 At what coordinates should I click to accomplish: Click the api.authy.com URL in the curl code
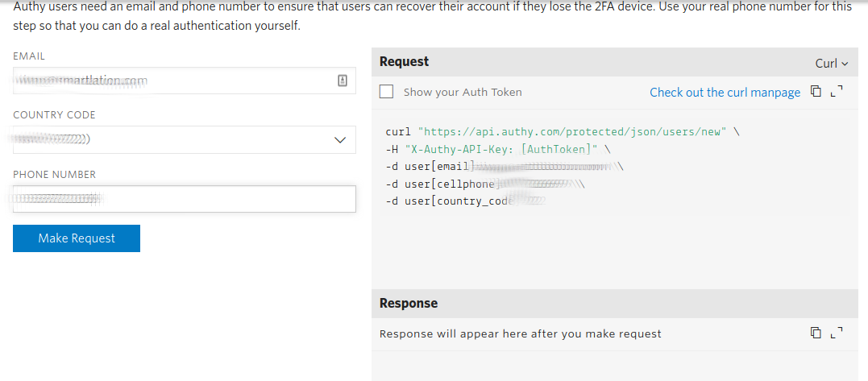point(573,131)
